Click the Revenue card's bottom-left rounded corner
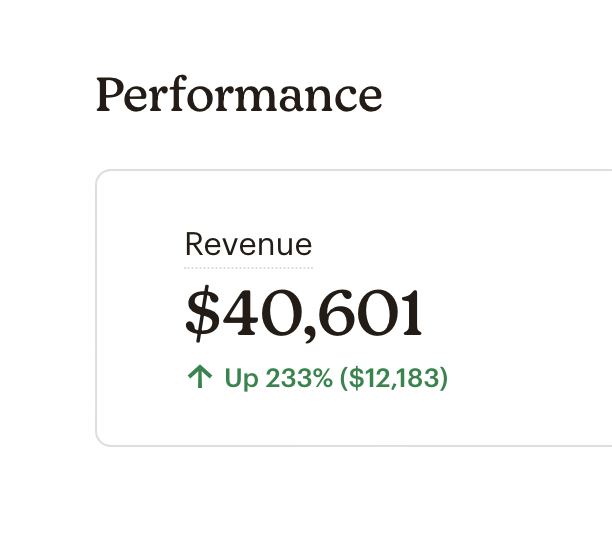The height and width of the screenshot is (540, 612). point(100,441)
